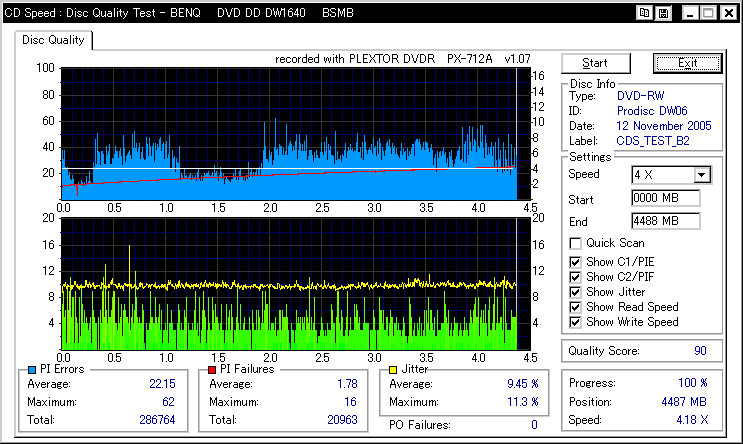Click the disc type DVD-RW
The height and width of the screenshot is (444, 743).
pos(641,96)
